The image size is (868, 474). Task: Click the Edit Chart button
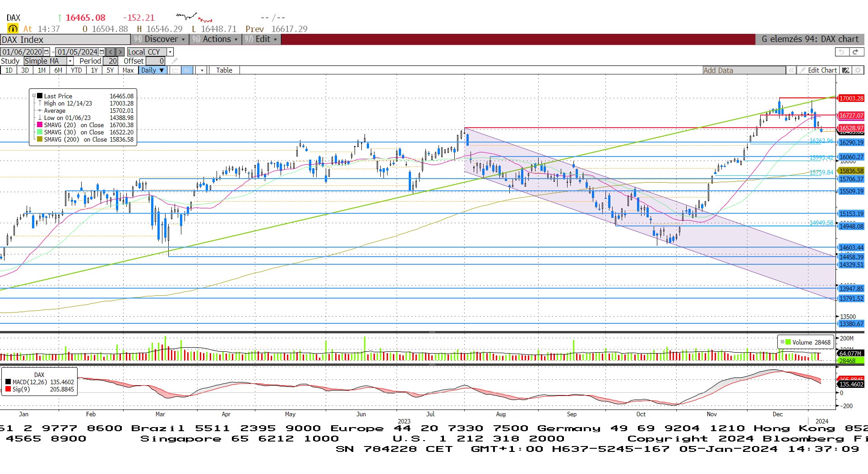pos(818,70)
